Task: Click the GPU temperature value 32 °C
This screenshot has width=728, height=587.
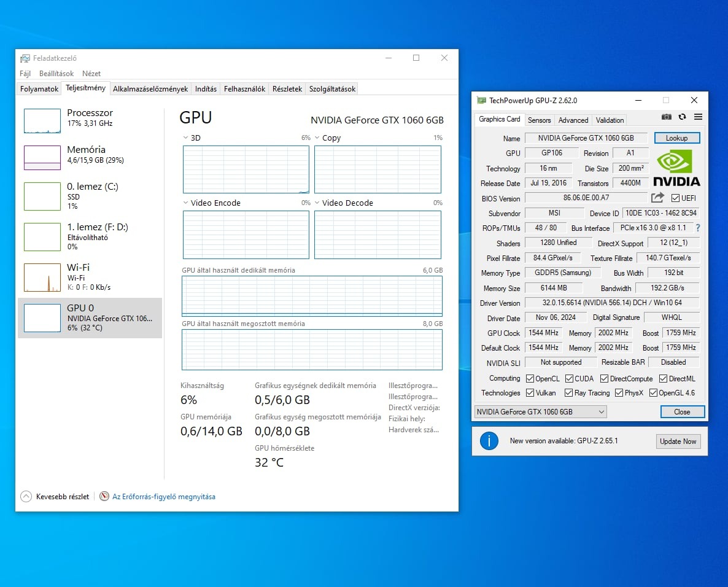Action: 269,462
